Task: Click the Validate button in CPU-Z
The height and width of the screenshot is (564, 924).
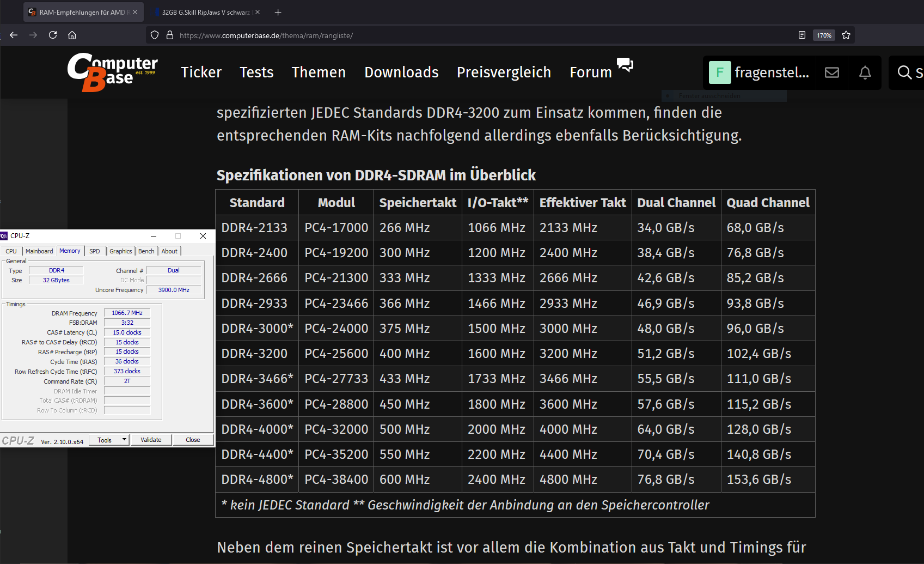Action: (151, 440)
